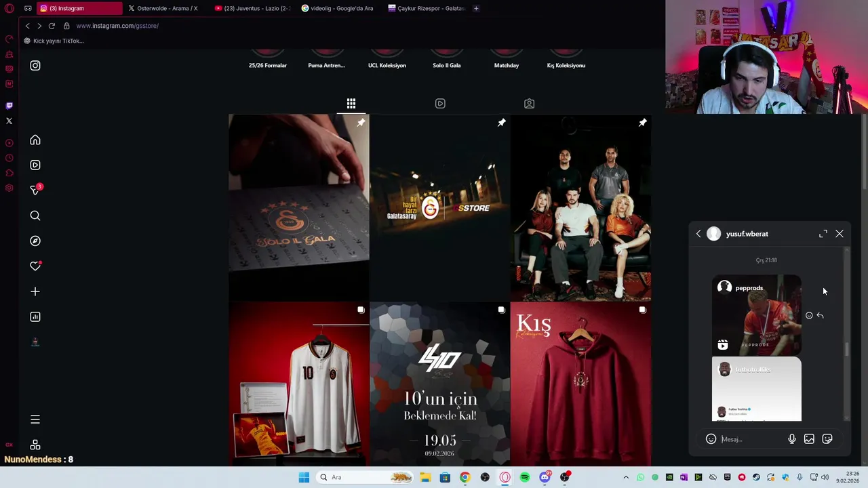Expand the chat window
This screenshot has width=868, height=488.
823,234
